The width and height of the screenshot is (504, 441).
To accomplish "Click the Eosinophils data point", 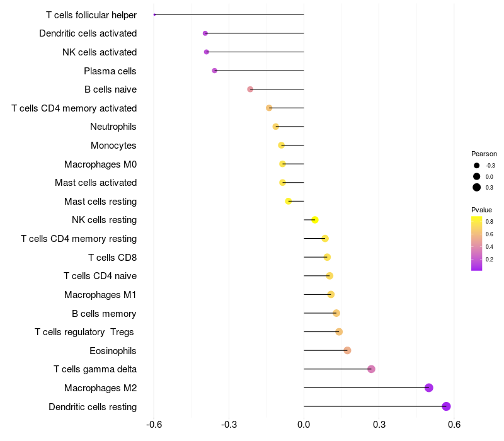I will point(347,350).
